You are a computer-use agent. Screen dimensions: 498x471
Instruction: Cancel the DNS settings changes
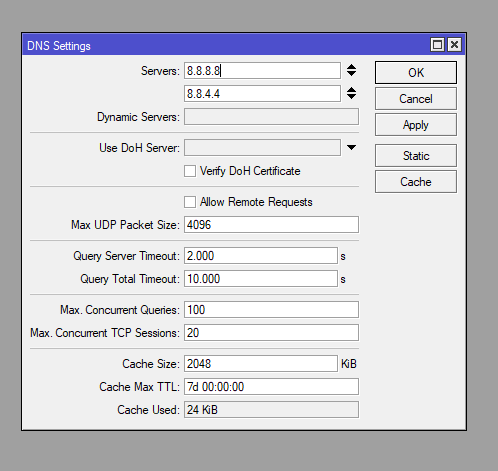pos(416,99)
